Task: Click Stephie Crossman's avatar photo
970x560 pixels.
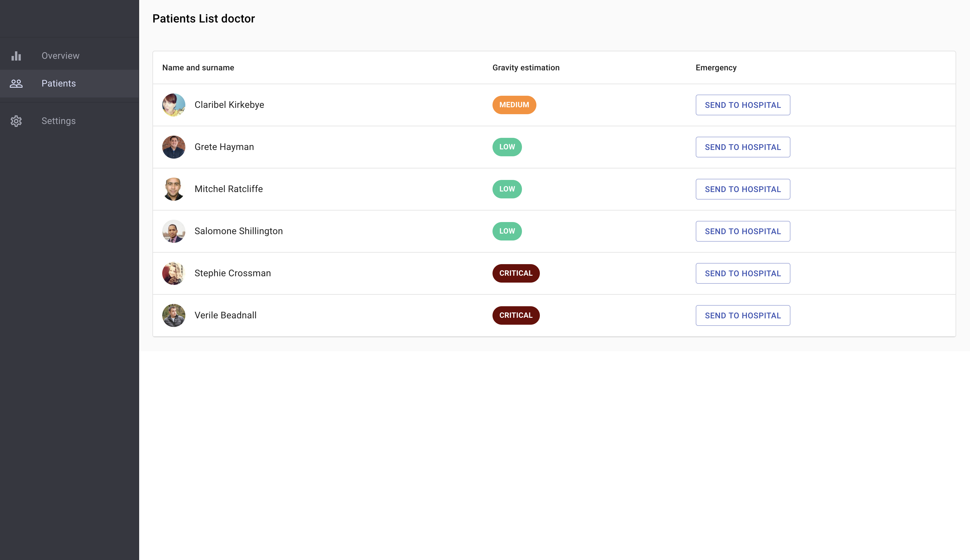Action: (x=174, y=273)
